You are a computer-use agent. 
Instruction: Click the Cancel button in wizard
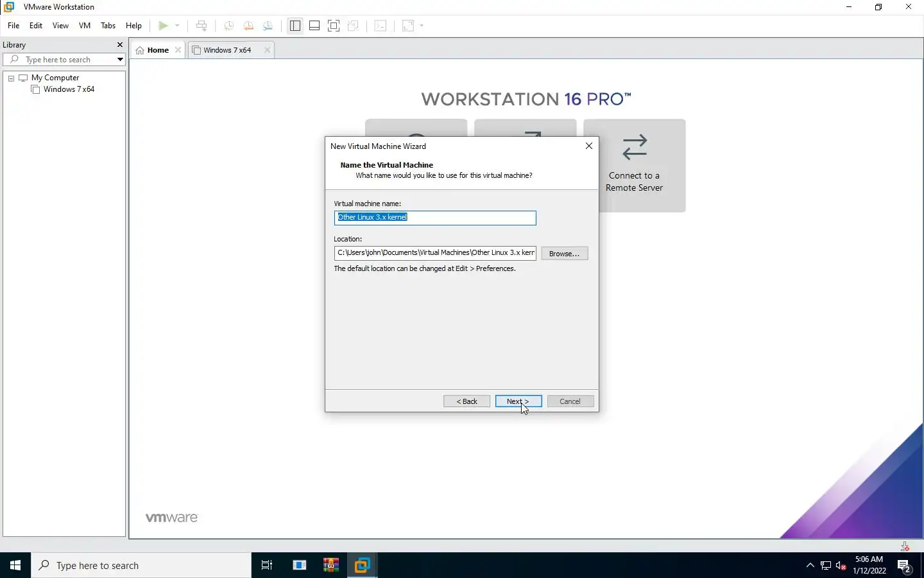point(570,401)
